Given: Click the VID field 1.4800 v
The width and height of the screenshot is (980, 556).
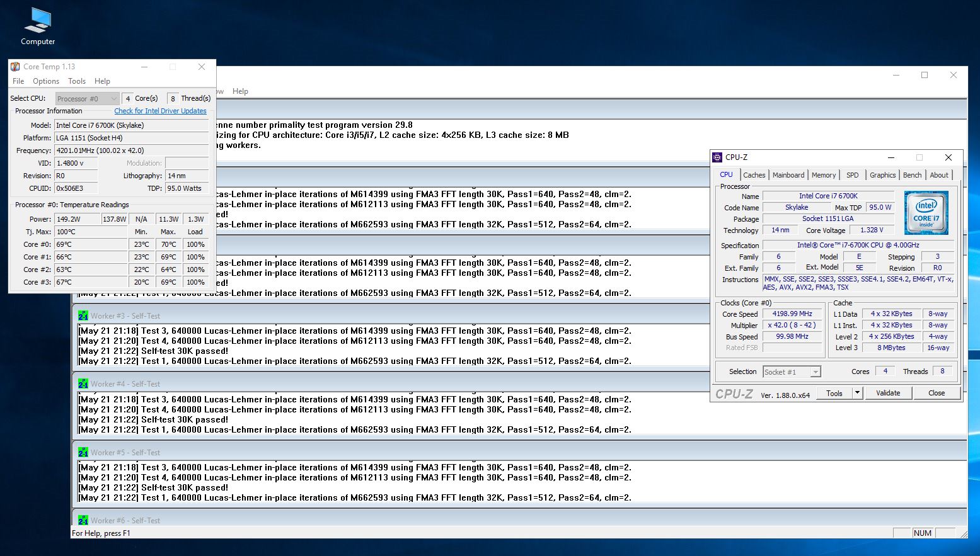Looking at the screenshot, I should coord(76,163).
